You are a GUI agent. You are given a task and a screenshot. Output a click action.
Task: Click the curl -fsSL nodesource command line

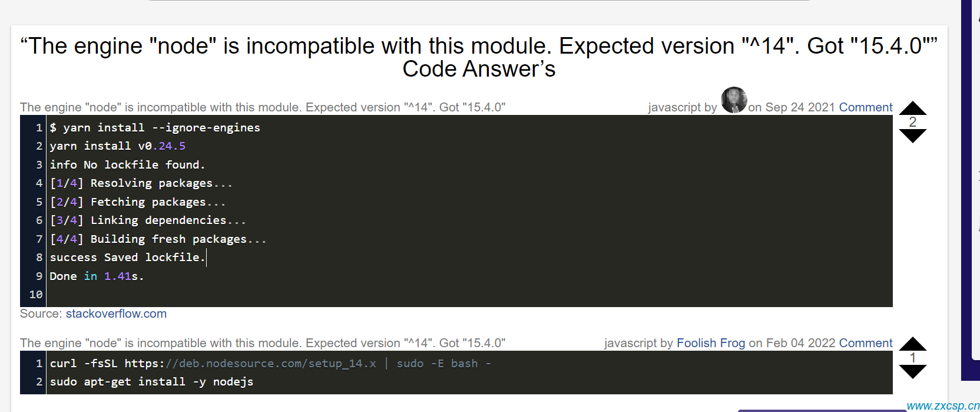pos(270,364)
